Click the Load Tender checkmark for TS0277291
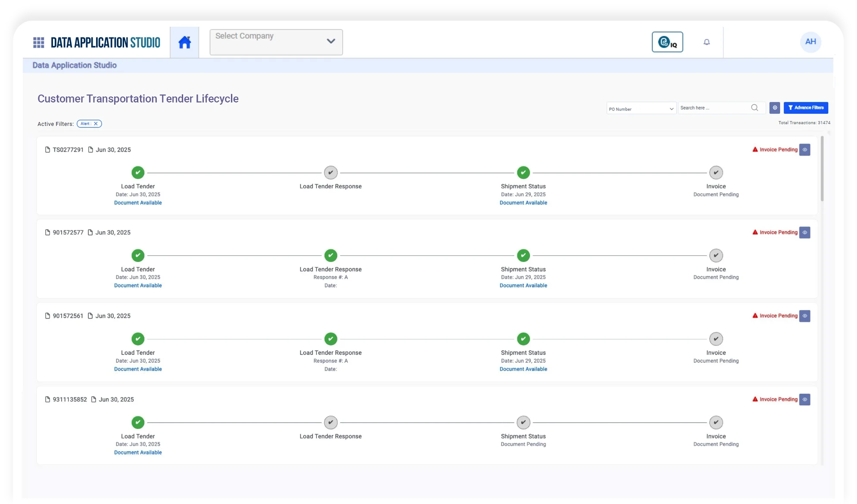This screenshot has width=857, height=504. (x=138, y=173)
